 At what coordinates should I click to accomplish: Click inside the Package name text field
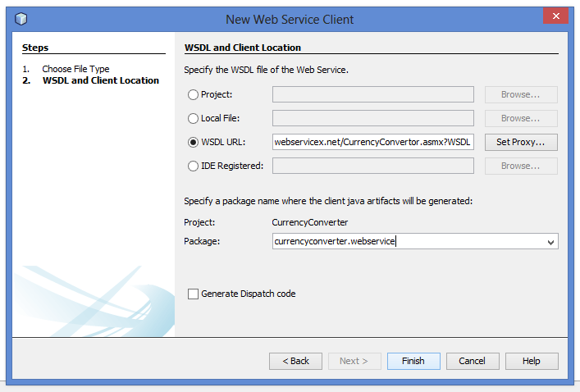point(406,241)
